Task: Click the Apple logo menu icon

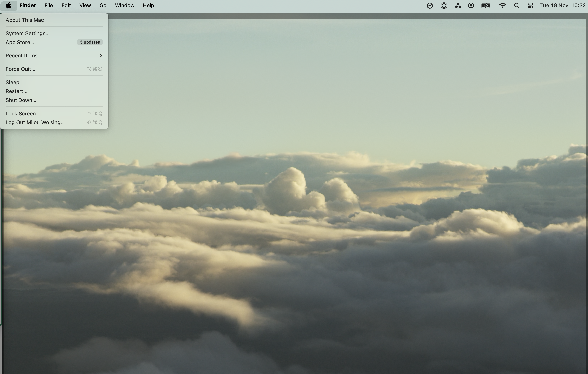Action: 8,5
